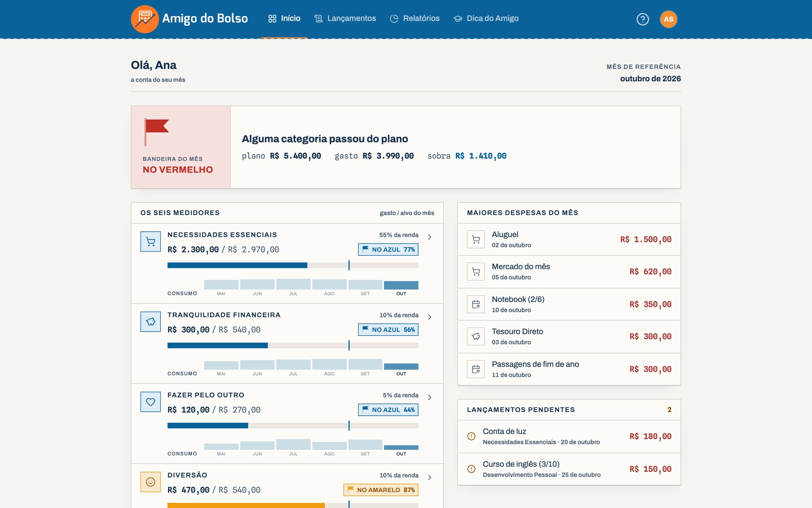Click the cart icon beside Aluguel

(476, 239)
